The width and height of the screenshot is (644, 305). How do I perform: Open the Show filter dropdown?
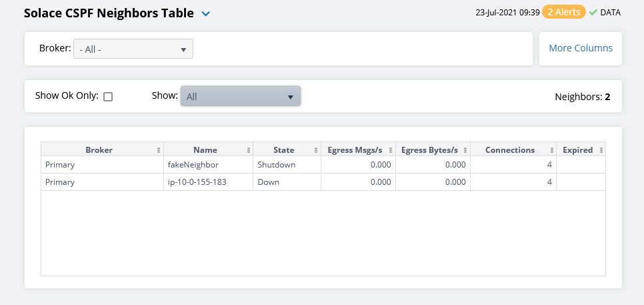pos(240,96)
